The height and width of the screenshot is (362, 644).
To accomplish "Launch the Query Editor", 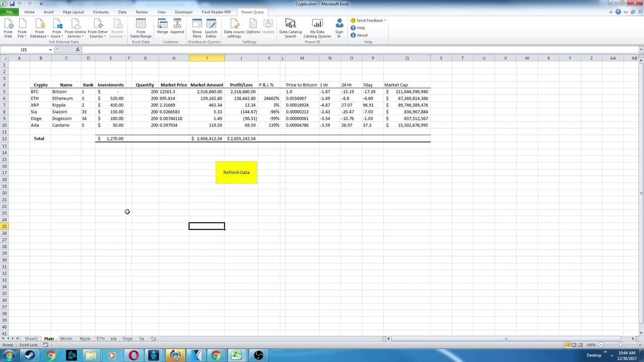I will [x=211, y=28].
